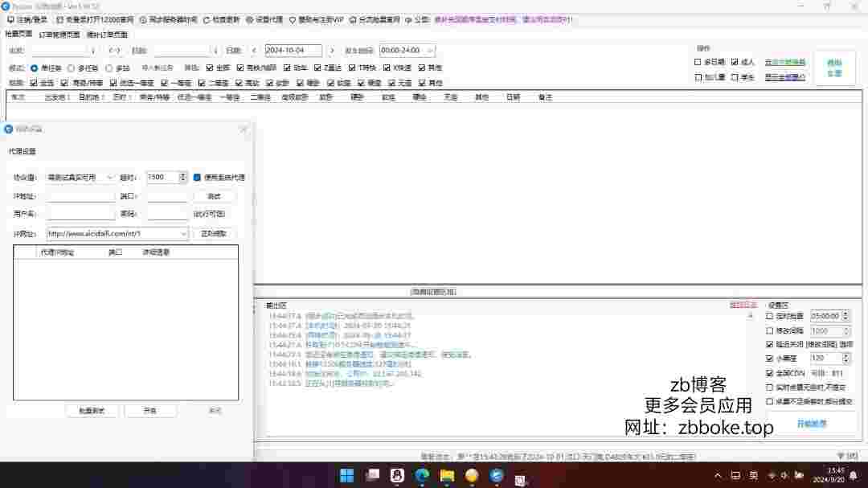Adjust the 小黑屋 120 spinner
The image size is (868, 488).
845,359
